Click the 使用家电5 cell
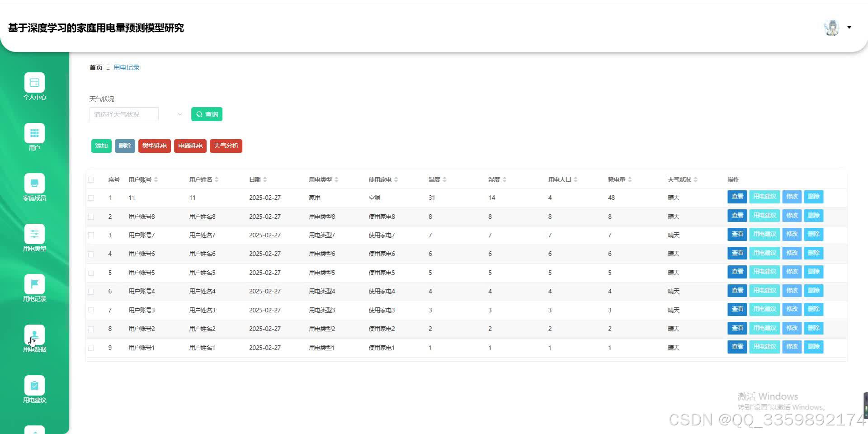 tap(382, 273)
